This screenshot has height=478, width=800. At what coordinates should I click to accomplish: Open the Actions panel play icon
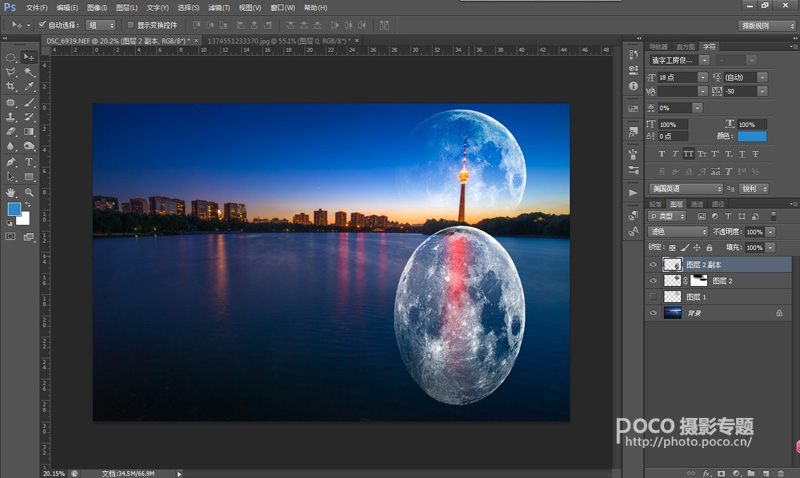tap(633, 193)
